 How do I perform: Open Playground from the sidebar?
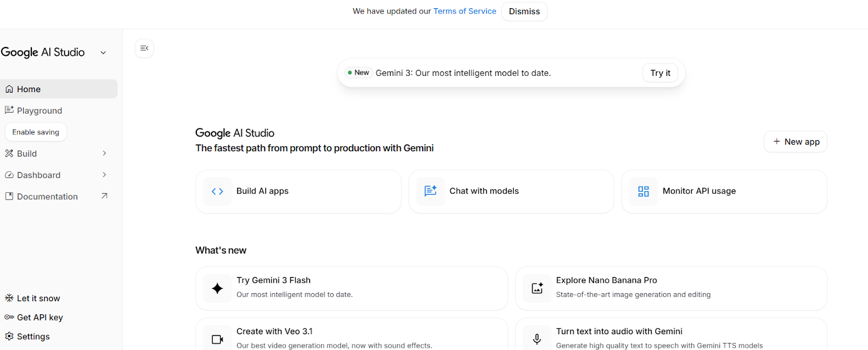[39, 110]
